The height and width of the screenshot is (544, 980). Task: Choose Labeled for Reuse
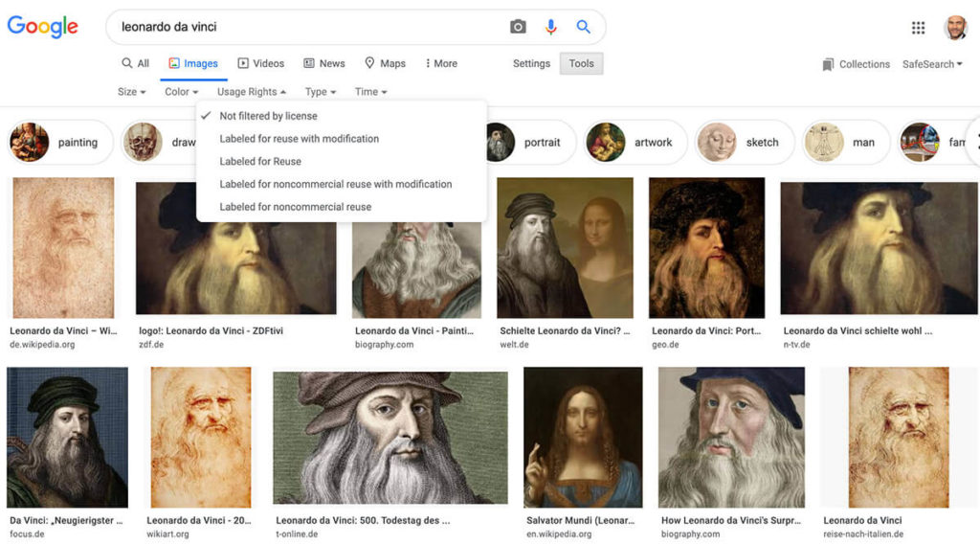click(342, 161)
